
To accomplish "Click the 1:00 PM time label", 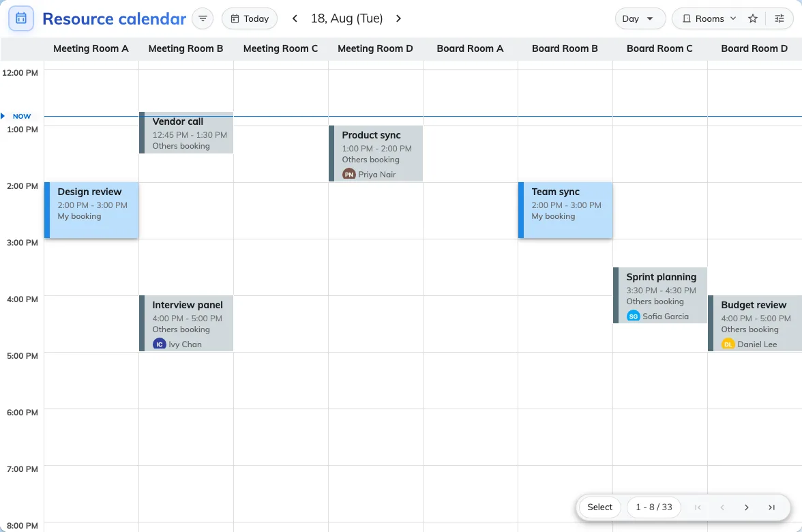I will coord(22,130).
